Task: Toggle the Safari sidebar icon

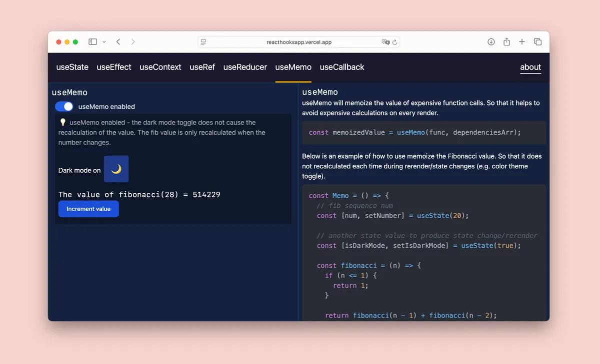Action: 92,42
